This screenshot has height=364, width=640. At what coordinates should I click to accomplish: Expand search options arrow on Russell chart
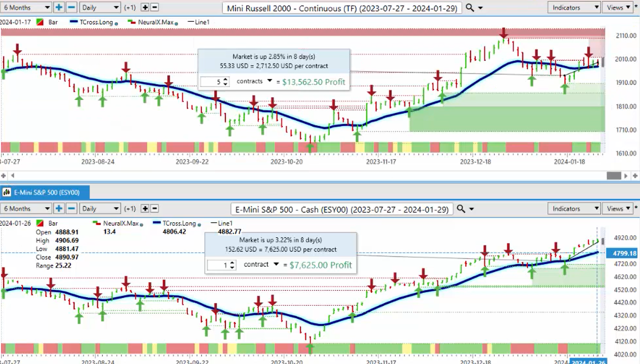480,8
